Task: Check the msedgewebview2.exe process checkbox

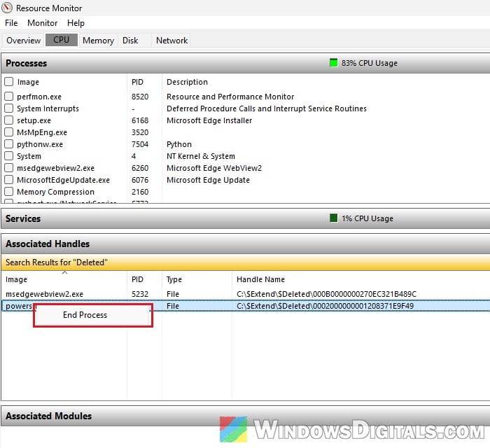Action: point(8,168)
